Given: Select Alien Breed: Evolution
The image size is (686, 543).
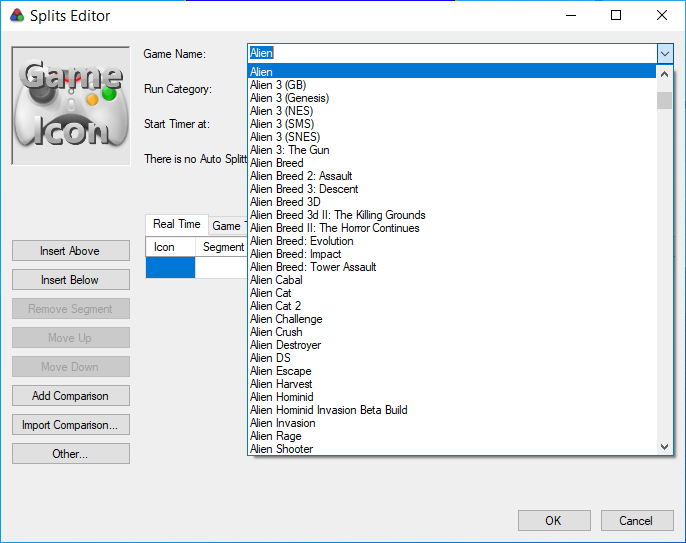Looking at the screenshot, I should click(452, 241).
